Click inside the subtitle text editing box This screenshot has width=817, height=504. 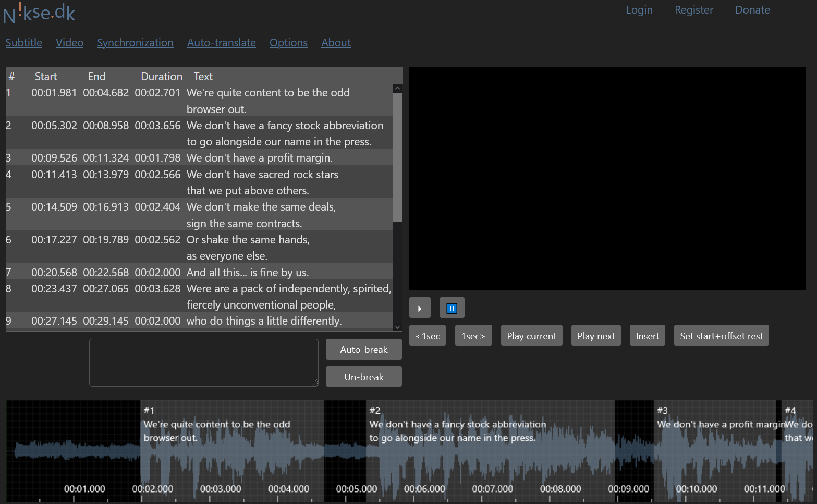(x=203, y=363)
